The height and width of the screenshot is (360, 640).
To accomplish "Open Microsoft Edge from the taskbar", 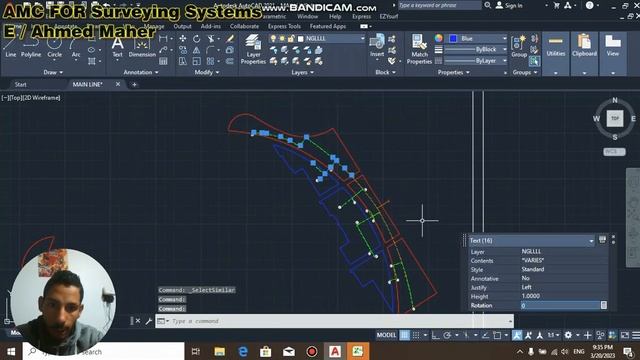I will pyautogui.click(x=243, y=351).
